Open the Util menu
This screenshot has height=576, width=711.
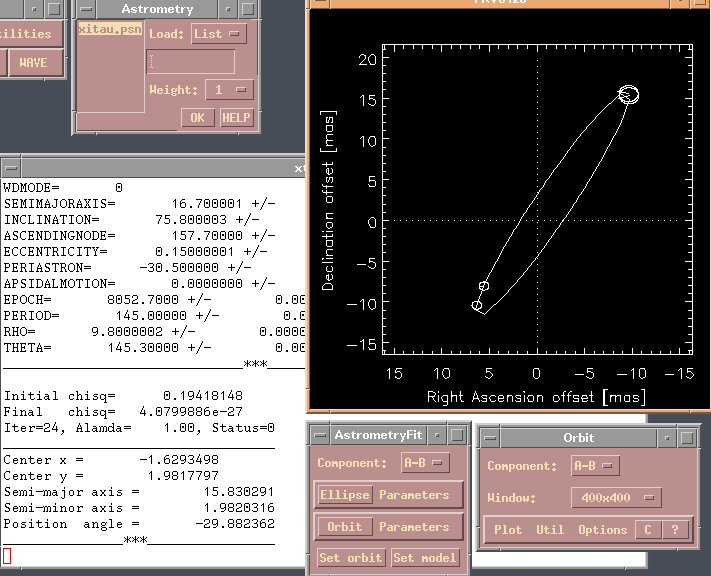pos(549,530)
